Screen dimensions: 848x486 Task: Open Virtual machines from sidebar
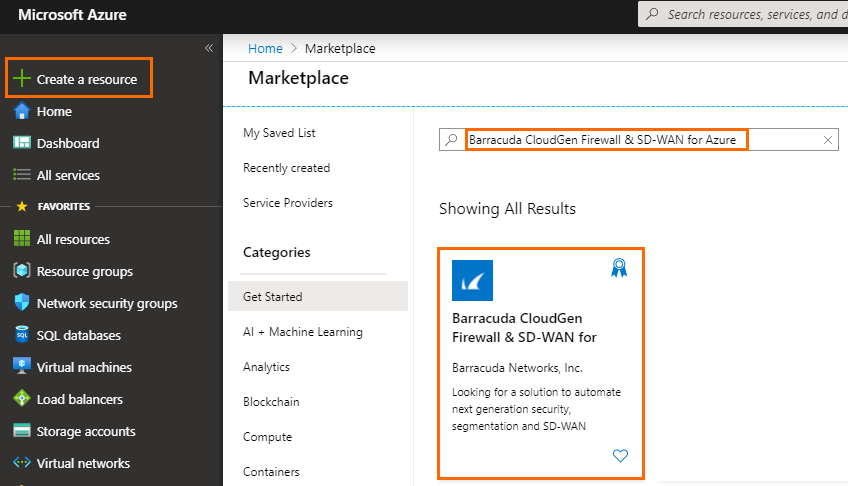84,367
